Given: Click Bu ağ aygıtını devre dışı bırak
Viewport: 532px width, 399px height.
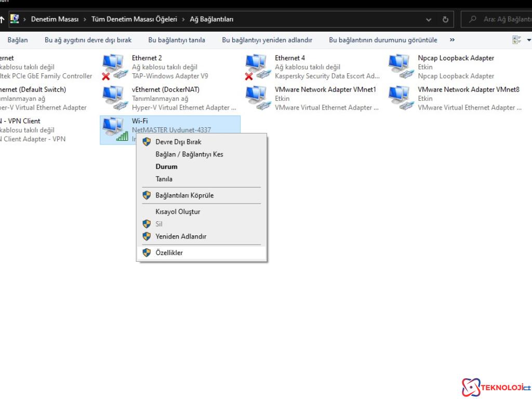Looking at the screenshot, I should pyautogui.click(x=88, y=40).
